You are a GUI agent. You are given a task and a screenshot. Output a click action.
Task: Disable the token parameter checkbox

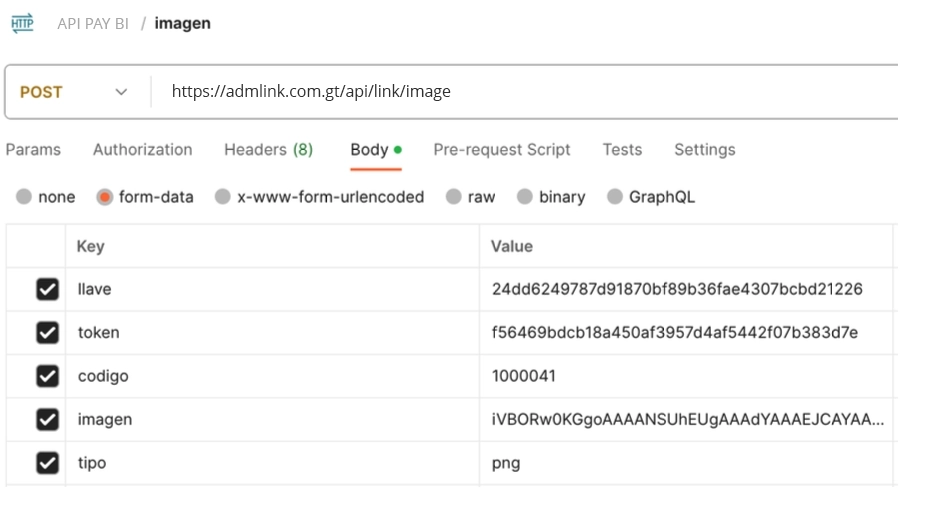(x=47, y=332)
